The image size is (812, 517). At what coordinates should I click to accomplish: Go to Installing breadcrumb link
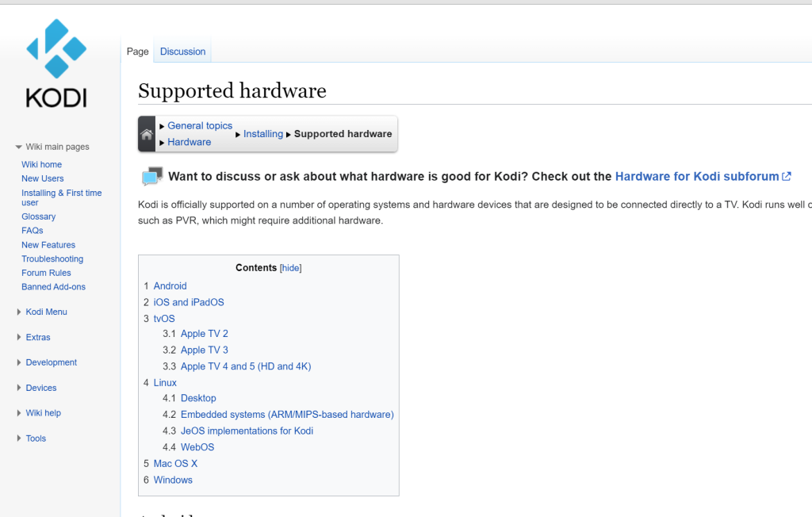263,134
